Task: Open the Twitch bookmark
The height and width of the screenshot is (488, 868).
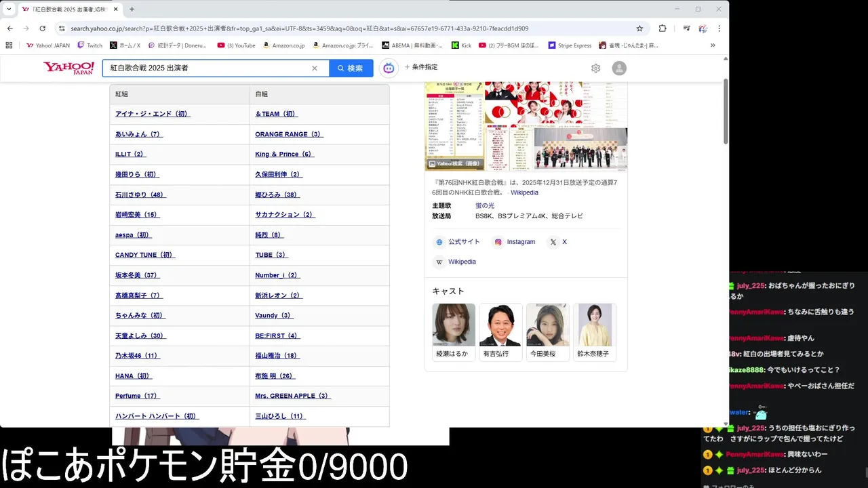Action: click(90, 45)
